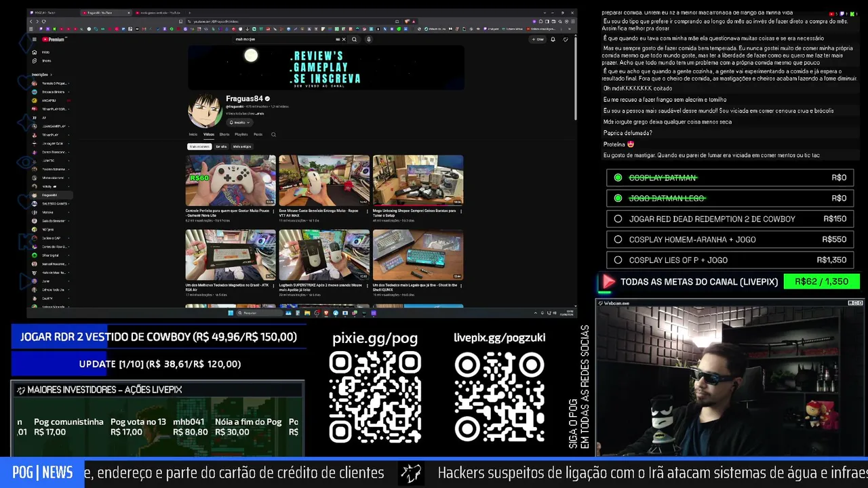This screenshot has width=868, height=488.
Task: Open the Rapoo VT7 mouse video thumbnail
Action: click(x=324, y=180)
